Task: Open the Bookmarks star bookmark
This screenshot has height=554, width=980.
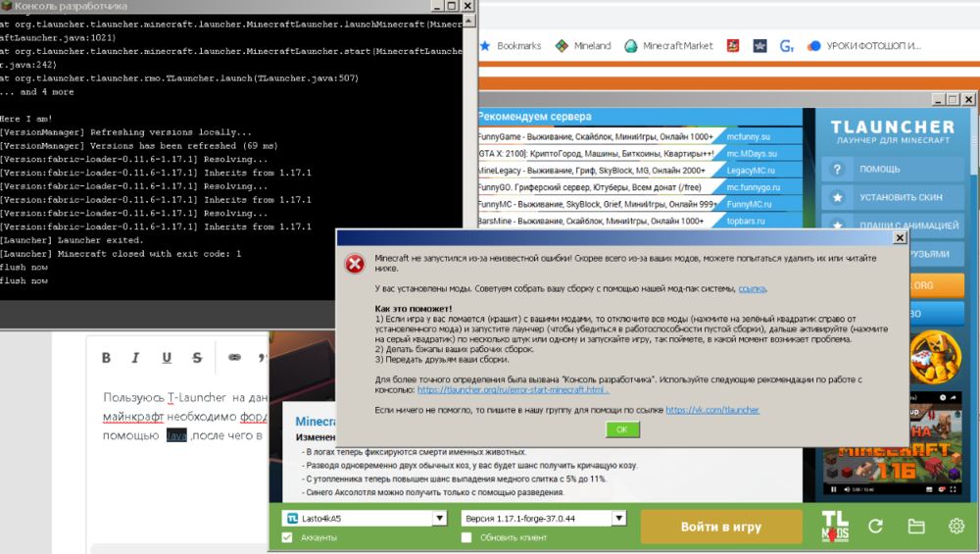Action: [x=512, y=46]
